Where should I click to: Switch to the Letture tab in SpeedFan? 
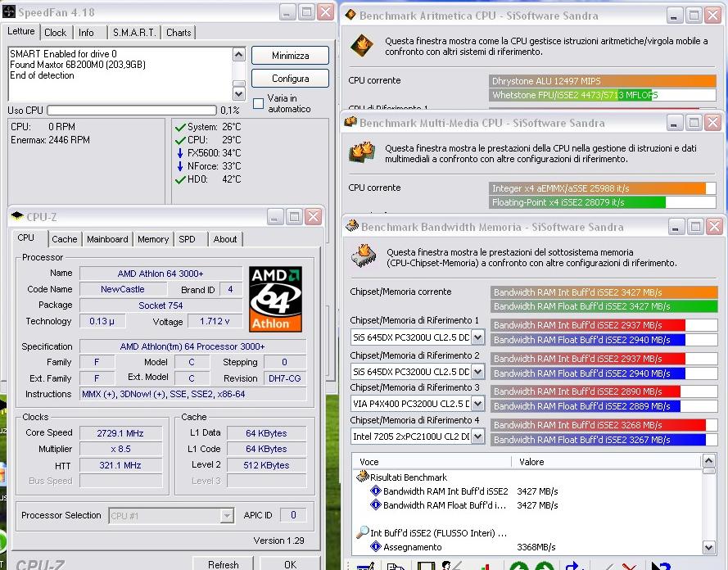tap(21, 31)
